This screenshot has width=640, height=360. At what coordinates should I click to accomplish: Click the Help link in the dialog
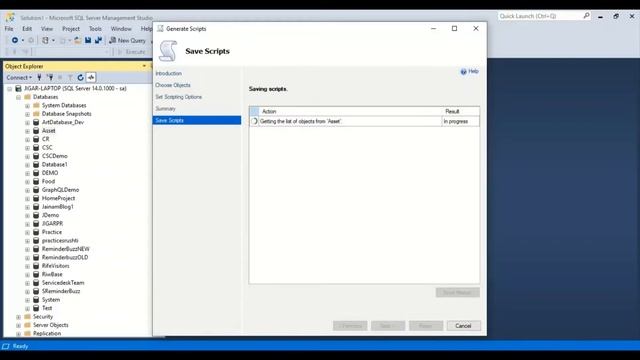[x=473, y=71]
